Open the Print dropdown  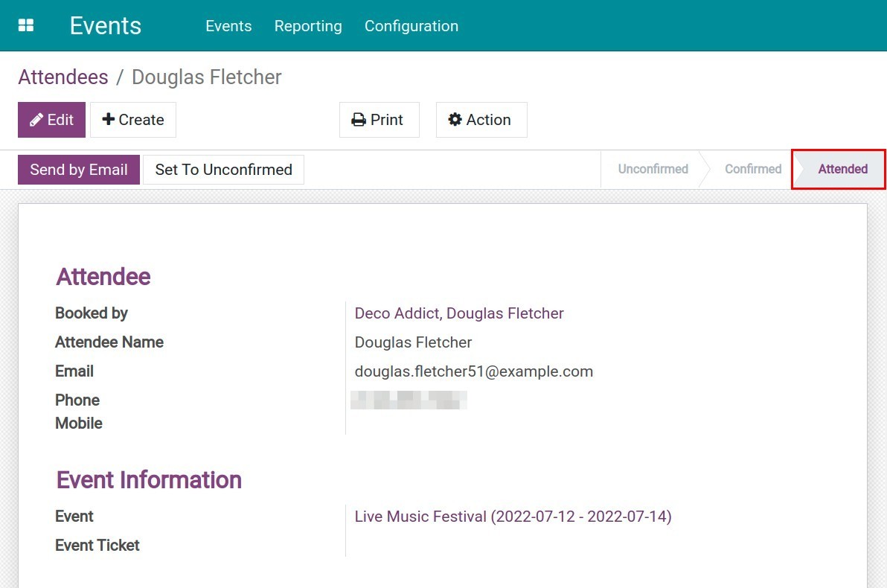[x=379, y=120]
